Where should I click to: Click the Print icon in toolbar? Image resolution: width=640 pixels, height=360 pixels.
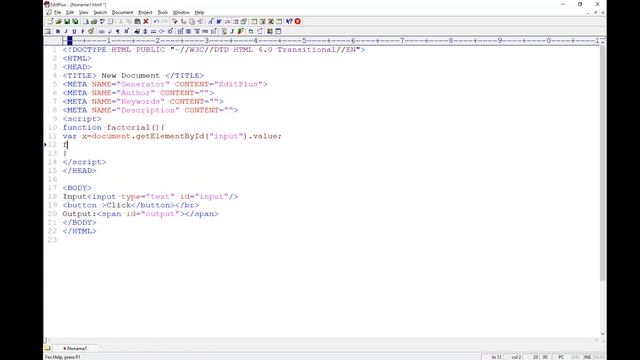[94, 21]
